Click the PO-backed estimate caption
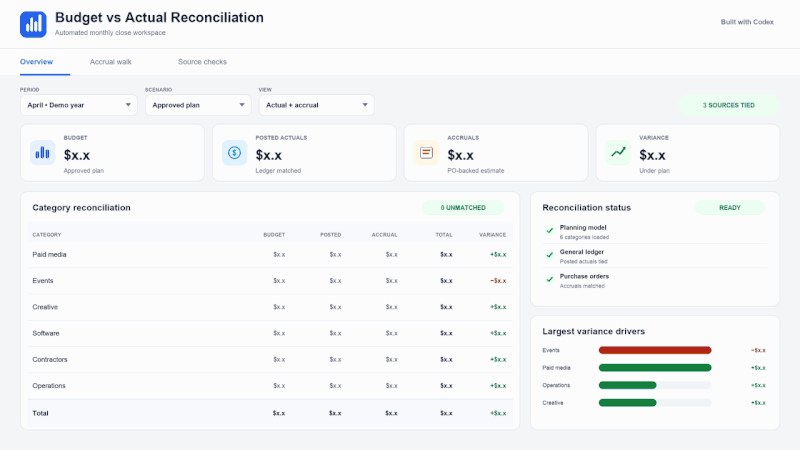This screenshot has height=450, width=800. click(x=476, y=171)
